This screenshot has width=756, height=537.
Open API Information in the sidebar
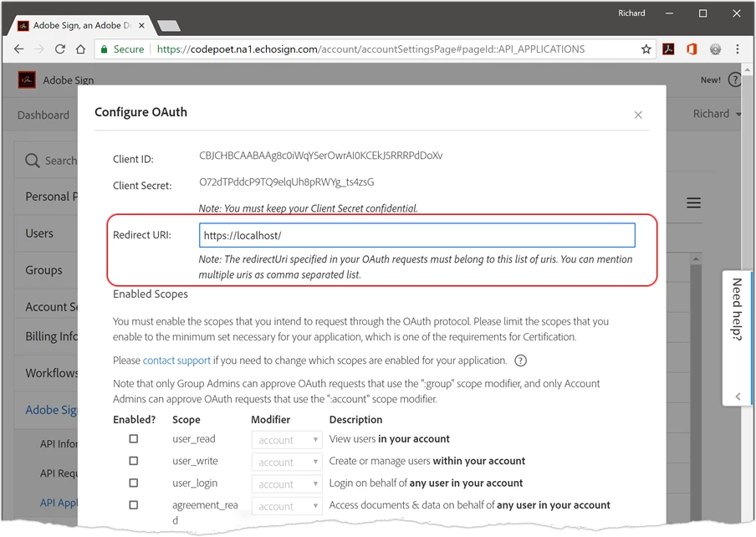coord(59,444)
